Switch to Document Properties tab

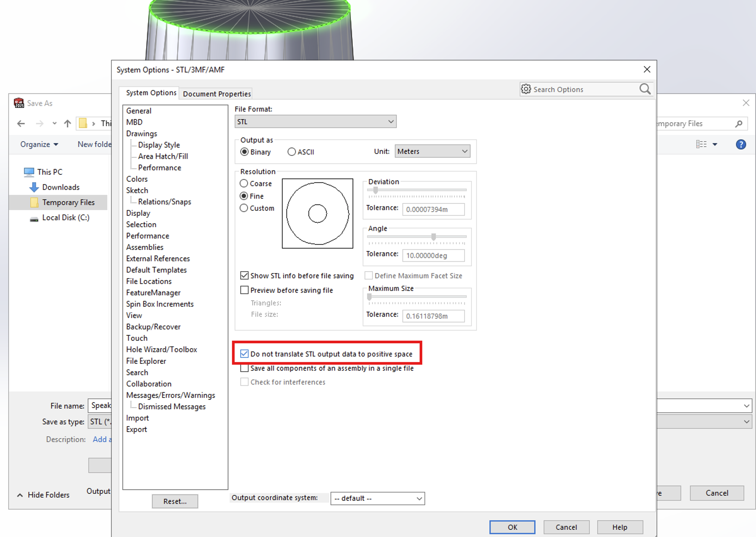pyautogui.click(x=217, y=94)
